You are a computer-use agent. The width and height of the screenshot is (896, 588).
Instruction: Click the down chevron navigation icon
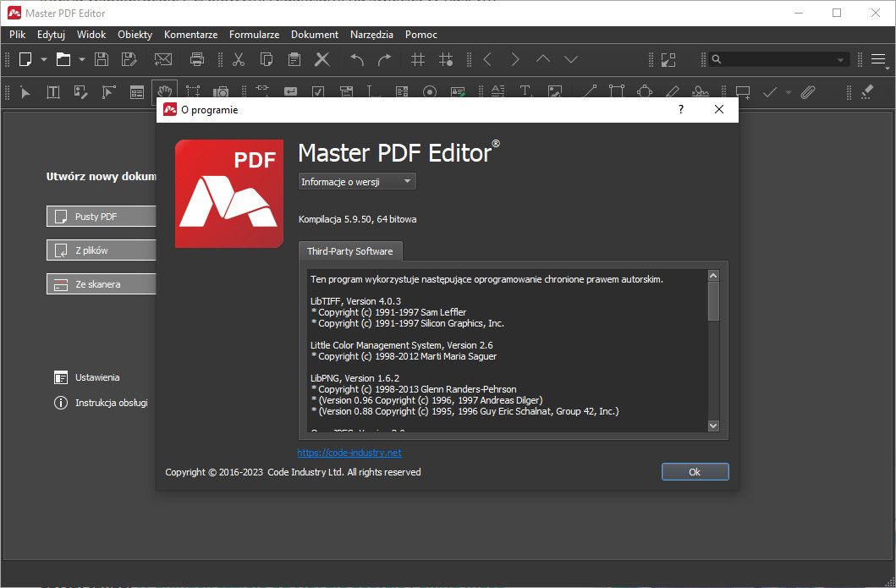pyautogui.click(x=571, y=59)
